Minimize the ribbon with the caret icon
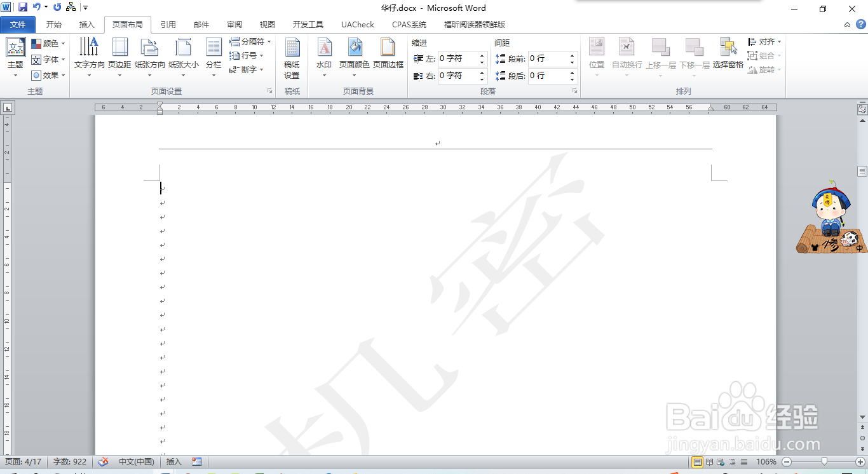This screenshot has width=868, height=474. pos(848,25)
